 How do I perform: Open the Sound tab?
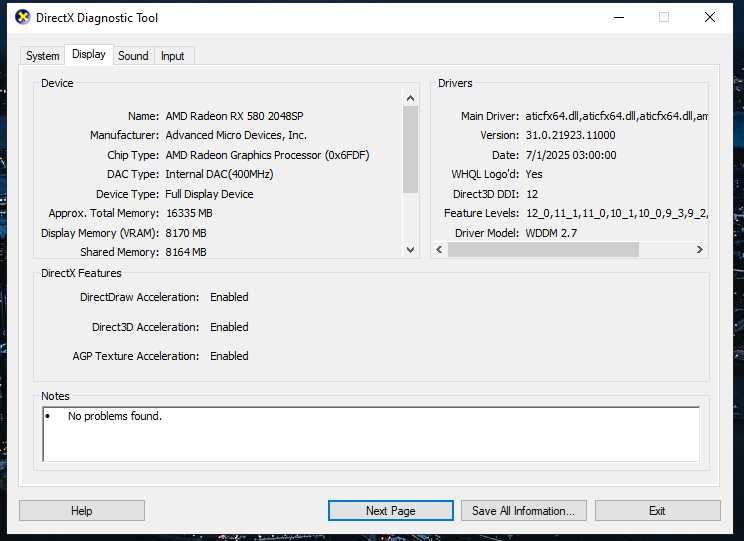point(133,56)
